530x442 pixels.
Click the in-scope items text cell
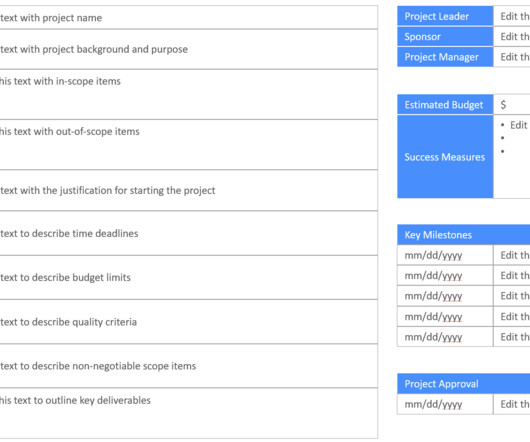click(x=189, y=94)
